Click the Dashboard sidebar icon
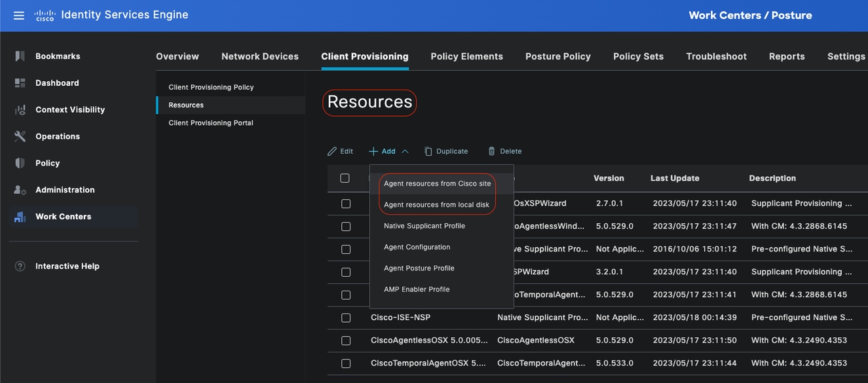This screenshot has height=383, width=868. coord(20,83)
